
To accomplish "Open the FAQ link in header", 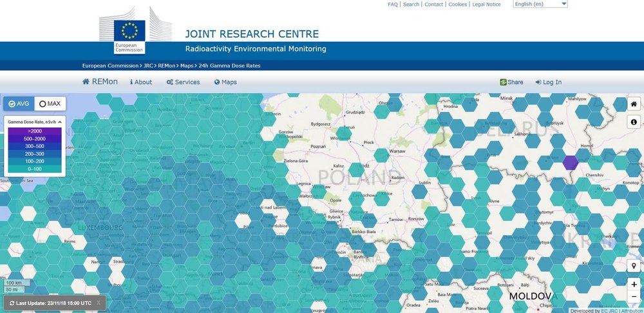I will [392, 5].
